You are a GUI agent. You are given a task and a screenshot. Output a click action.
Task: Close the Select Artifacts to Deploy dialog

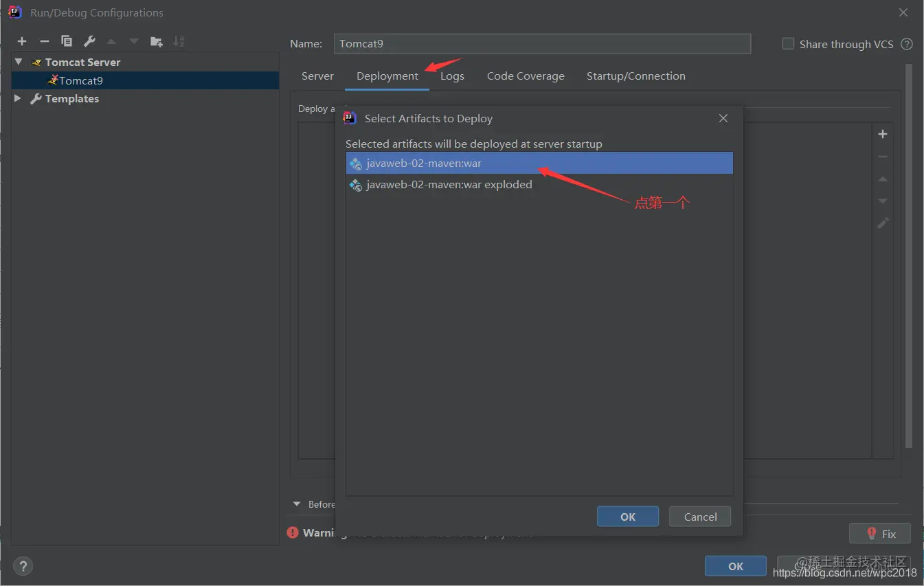pyautogui.click(x=723, y=118)
